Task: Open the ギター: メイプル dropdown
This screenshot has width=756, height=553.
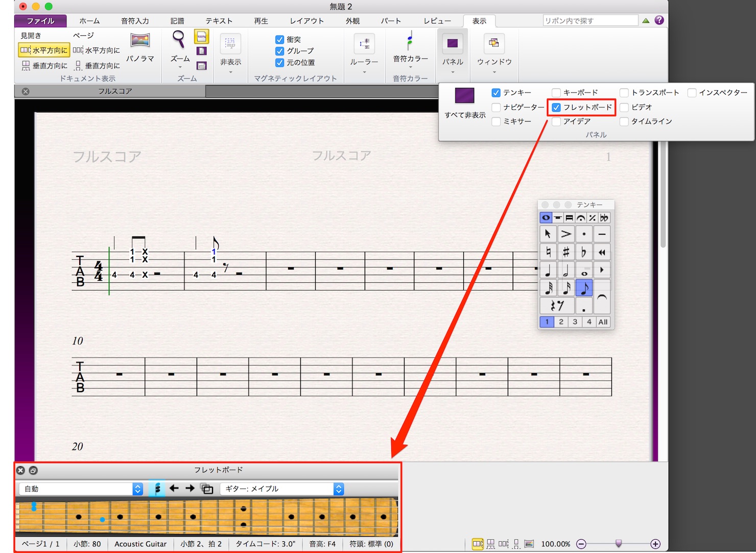Action: (x=282, y=489)
